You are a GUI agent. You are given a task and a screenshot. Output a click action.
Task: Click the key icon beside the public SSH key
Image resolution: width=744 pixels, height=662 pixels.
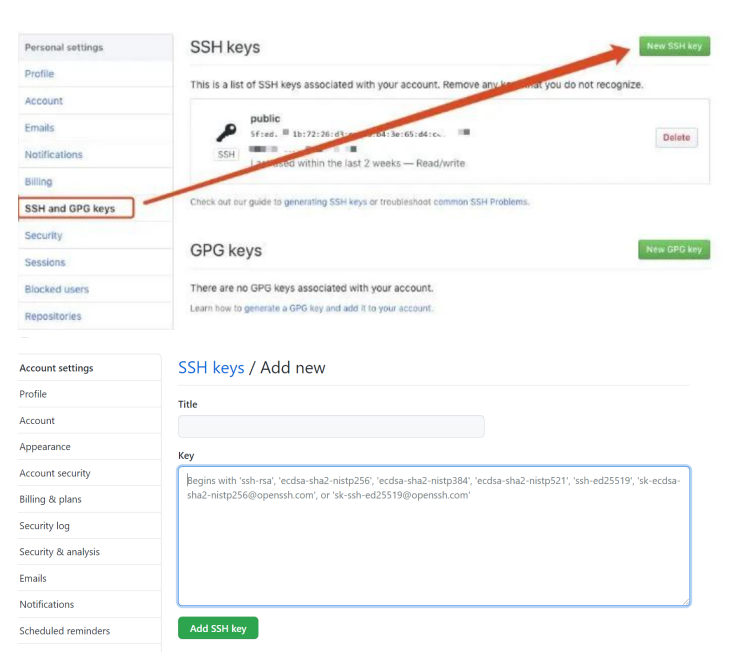(x=226, y=132)
